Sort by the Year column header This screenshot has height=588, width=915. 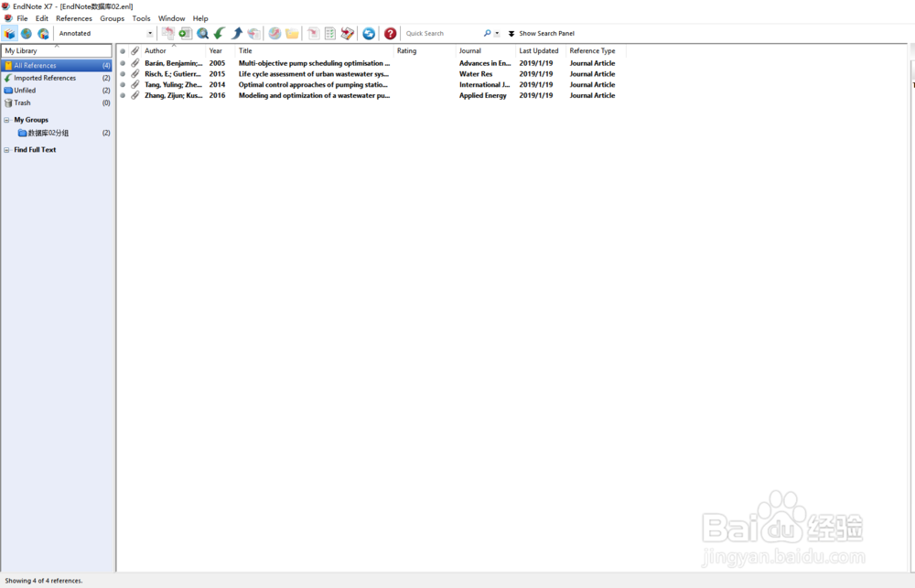click(x=220, y=51)
